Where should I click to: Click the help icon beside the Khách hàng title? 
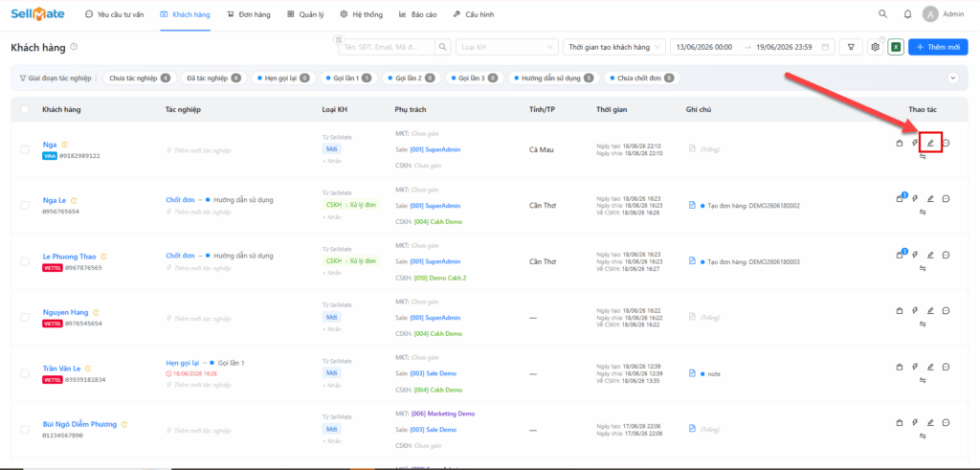74,47
